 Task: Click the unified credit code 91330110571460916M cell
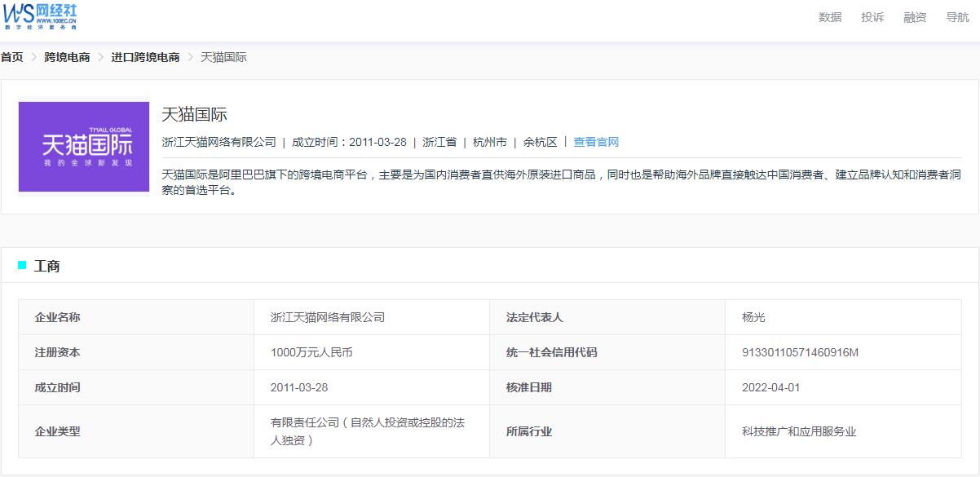coord(799,352)
